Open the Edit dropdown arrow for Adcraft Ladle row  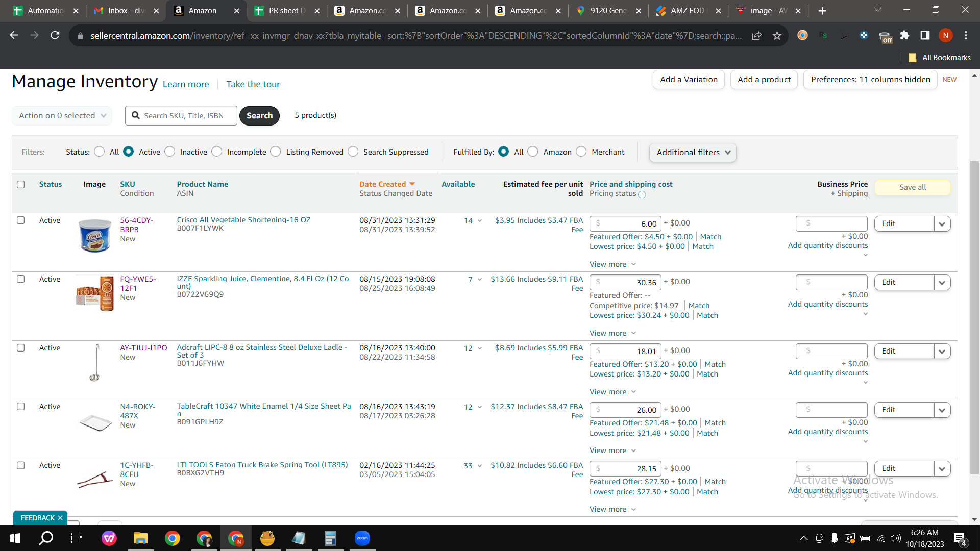942,351
